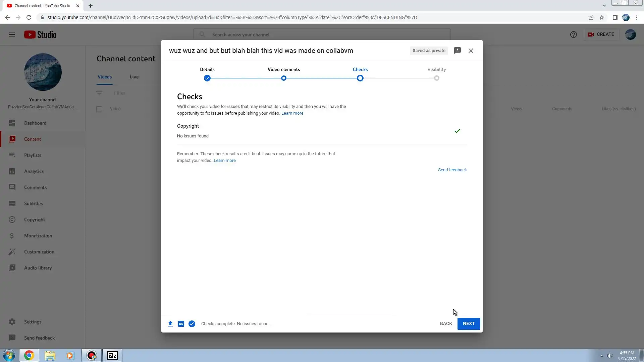Open the help question mark icon

pyautogui.click(x=574, y=35)
